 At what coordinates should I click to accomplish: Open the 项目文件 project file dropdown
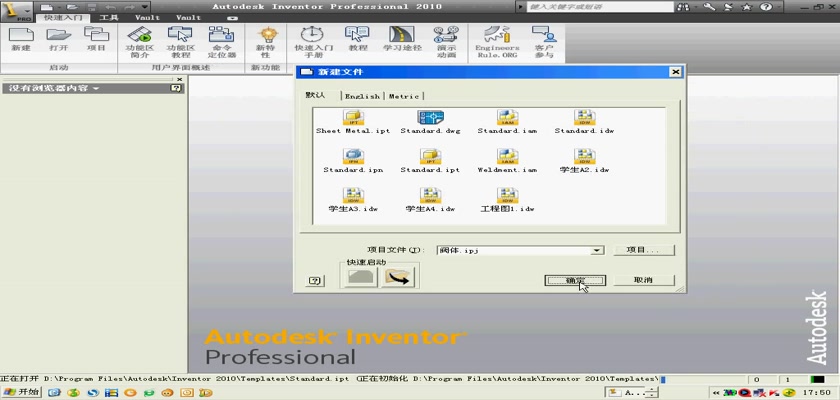click(598, 250)
